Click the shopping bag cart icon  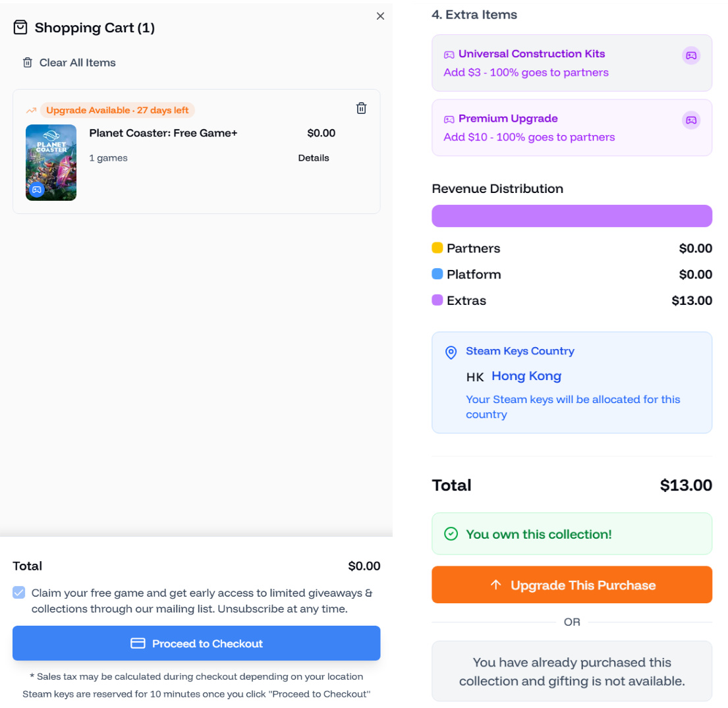point(20,27)
